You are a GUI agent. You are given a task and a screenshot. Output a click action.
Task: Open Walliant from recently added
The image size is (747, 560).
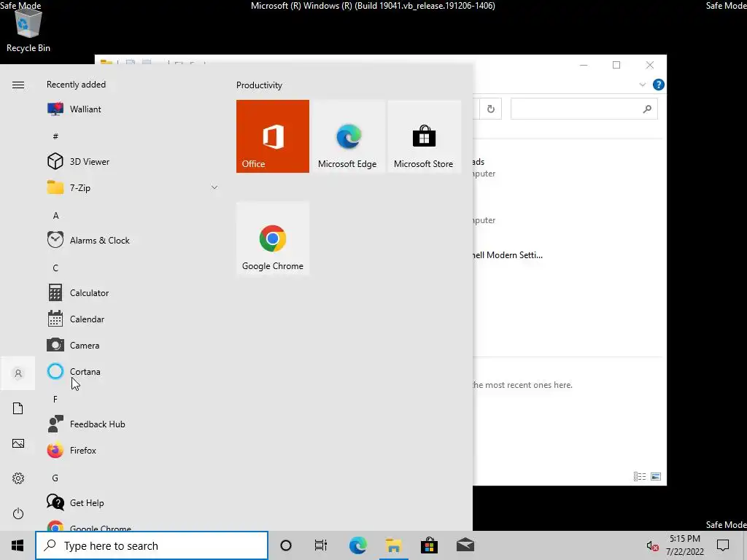pos(133,109)
